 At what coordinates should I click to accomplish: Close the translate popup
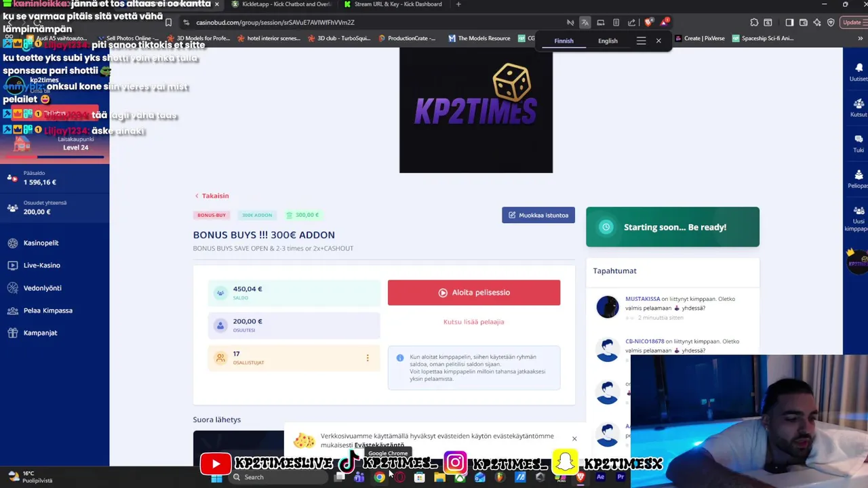point(658,41)
